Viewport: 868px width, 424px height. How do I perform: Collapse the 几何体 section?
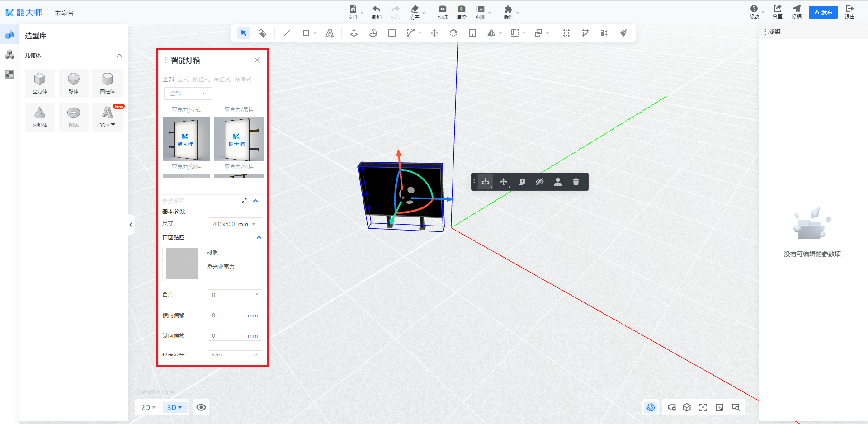click(x=119, y=55)
